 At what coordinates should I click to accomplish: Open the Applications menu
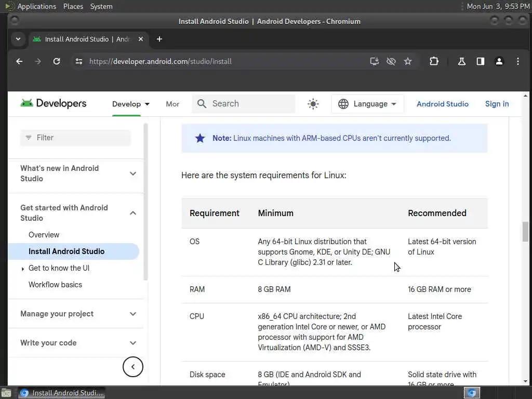(37, 6)
